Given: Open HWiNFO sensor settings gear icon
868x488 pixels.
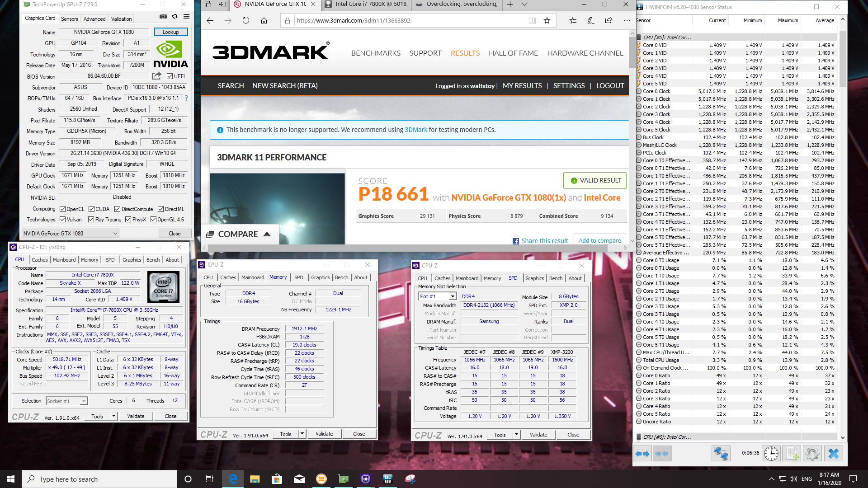Looking at the screenshot, I should (x=812, y=454).
